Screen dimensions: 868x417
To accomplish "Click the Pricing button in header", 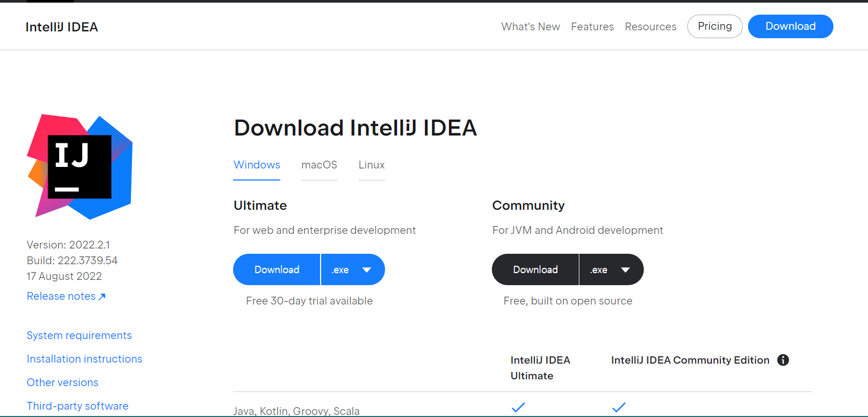I will pos(715,26).
